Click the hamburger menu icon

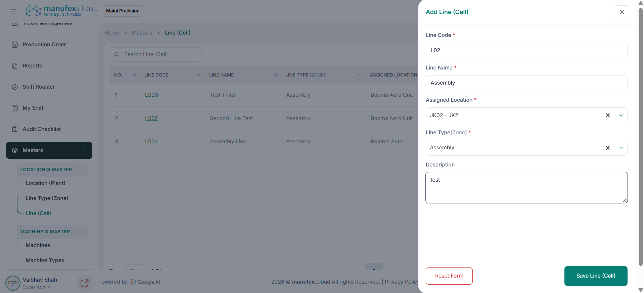13,11
